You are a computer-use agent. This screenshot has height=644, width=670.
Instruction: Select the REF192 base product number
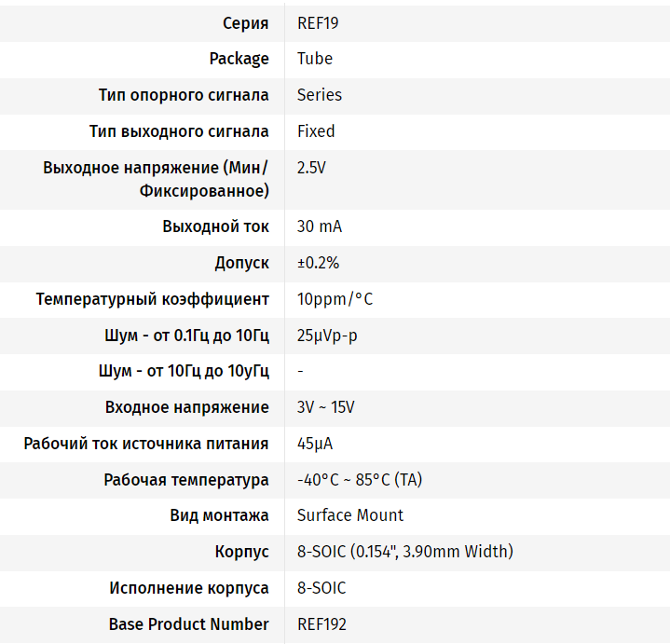coord(321,624)
